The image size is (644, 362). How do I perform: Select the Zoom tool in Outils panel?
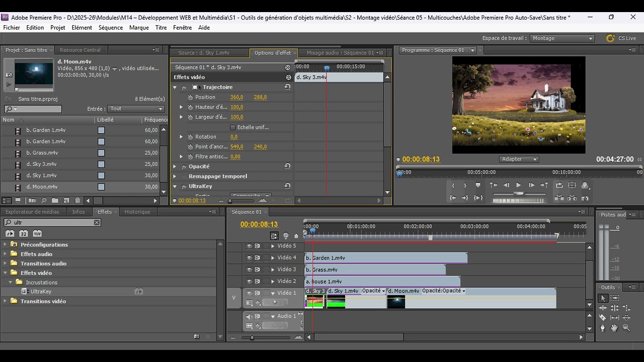tap(626, 328)
